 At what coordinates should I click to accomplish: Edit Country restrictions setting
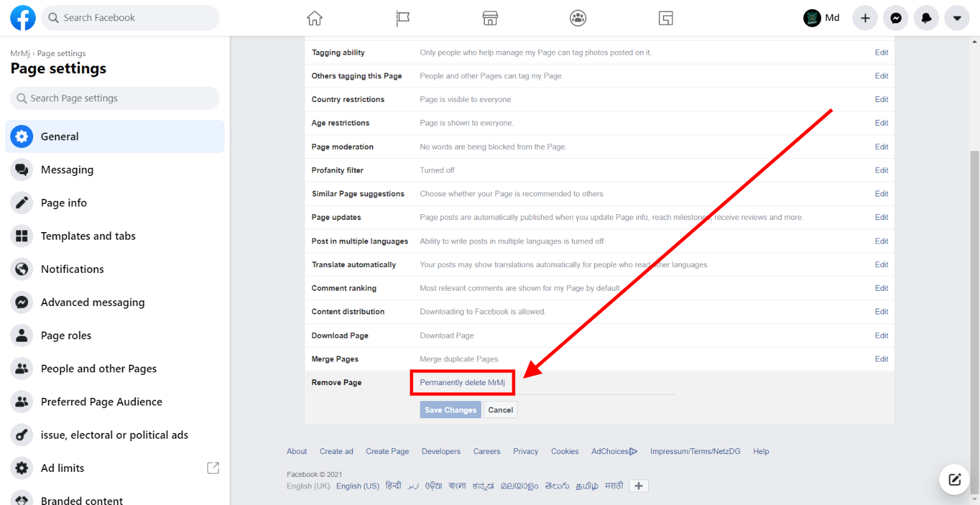coord(882,99)
